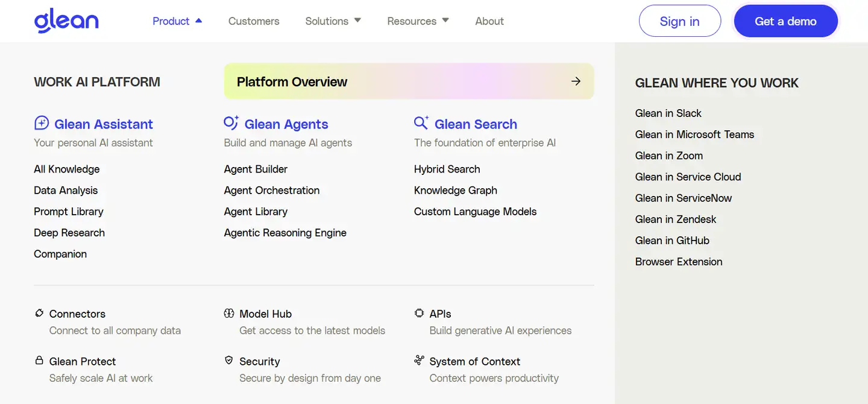Open the Glean Protect text link
Viewport: 868px width, 404px height.
click(83, 362)
